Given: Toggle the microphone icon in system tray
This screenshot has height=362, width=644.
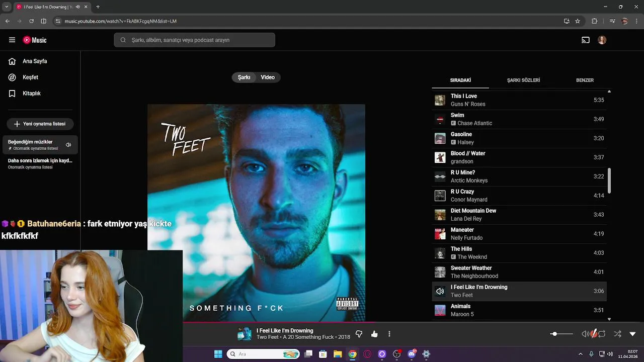Looking at the screenshot, I should tap(591, 354).
